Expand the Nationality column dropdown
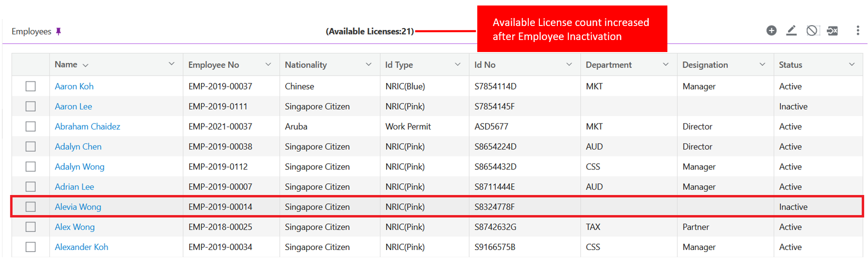 369,64
